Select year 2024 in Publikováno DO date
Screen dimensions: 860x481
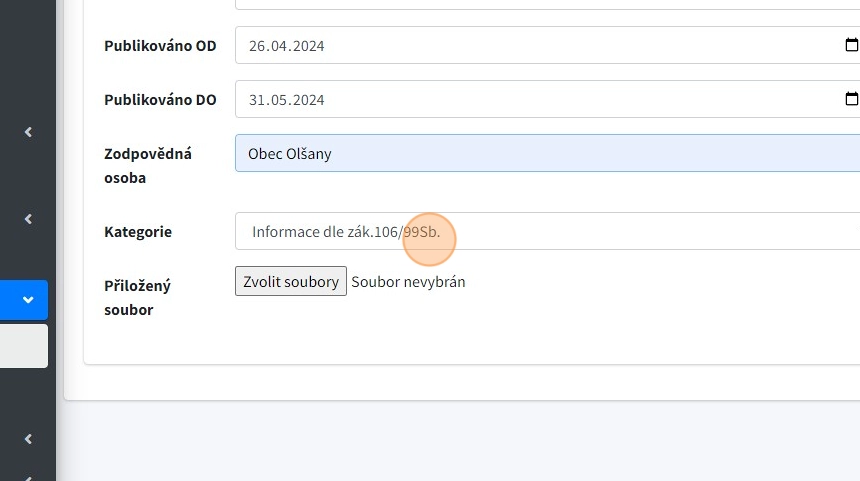pyautogui.click(x=308, y=100)
